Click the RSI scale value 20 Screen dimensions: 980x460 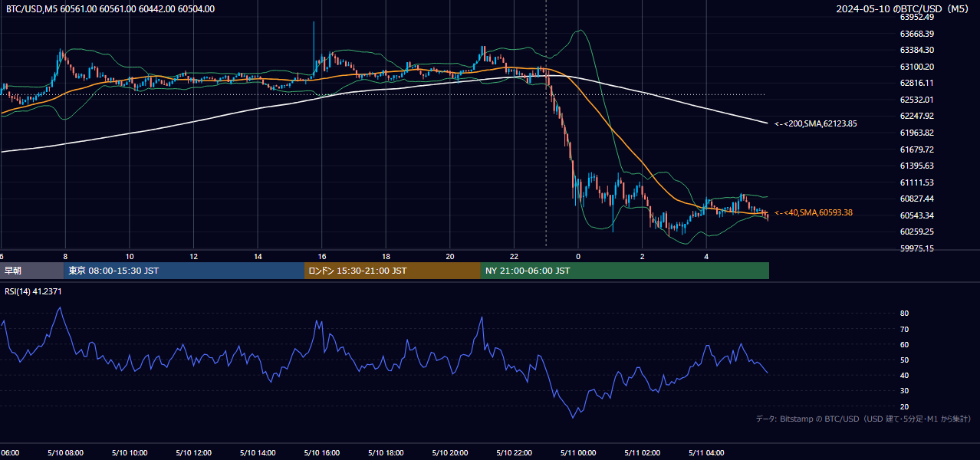coord(904,406)
